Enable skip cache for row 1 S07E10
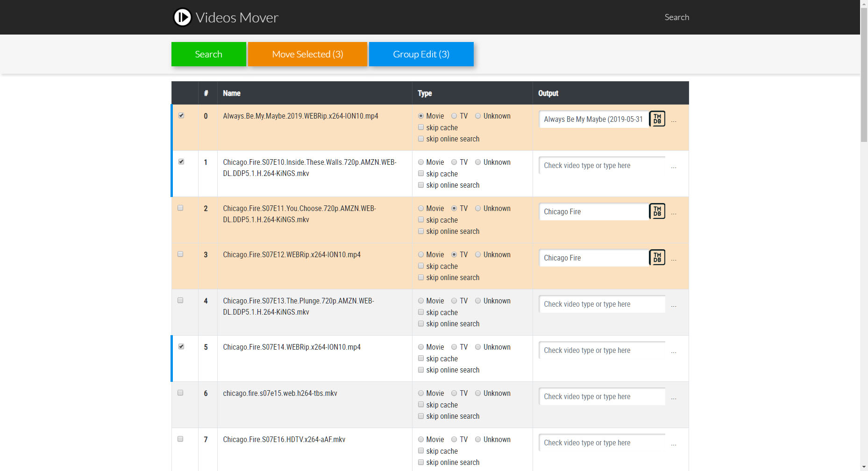This screenshot has width=868, height=471. [421, 173]
